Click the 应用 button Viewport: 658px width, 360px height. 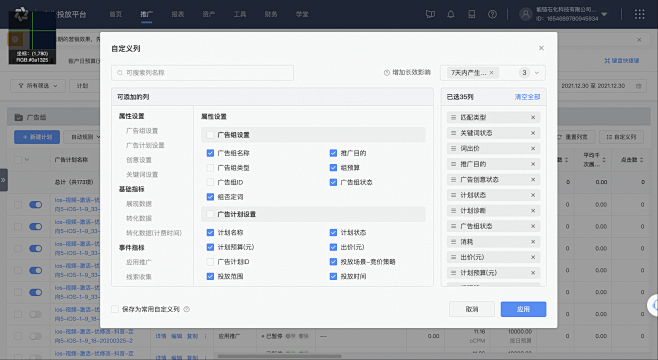(x=523, y=309)
